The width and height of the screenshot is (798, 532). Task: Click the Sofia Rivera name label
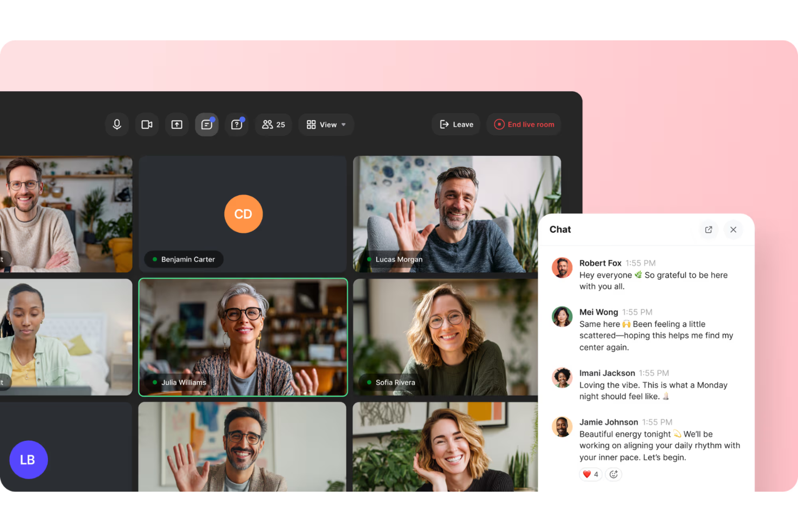(391, 382)
